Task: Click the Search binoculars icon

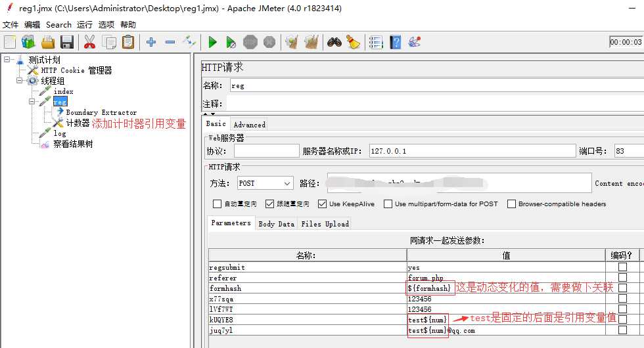Action: pyautogui.click(x=334, y=42)
